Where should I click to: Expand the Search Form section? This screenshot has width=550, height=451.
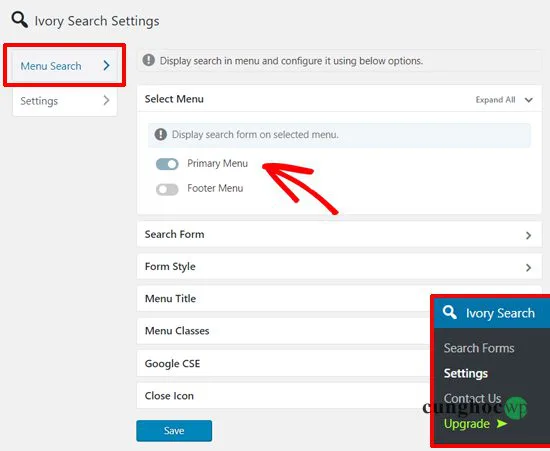(x=339, y=234)
